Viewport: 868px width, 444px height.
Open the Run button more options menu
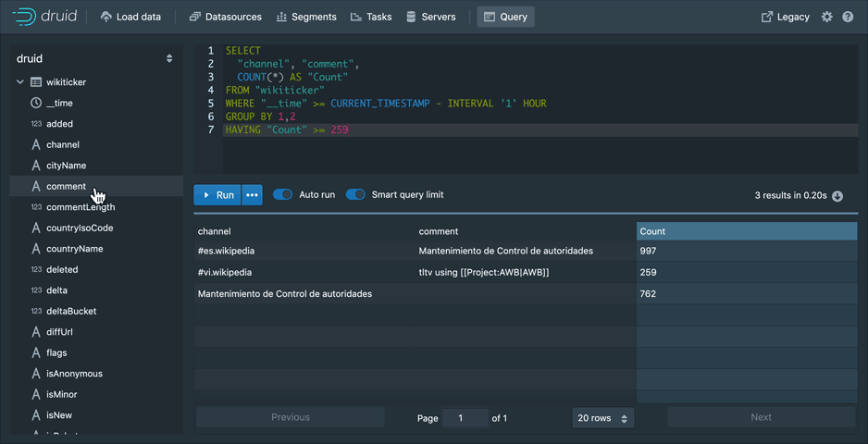pyautogui.click(x=252, y=195)
